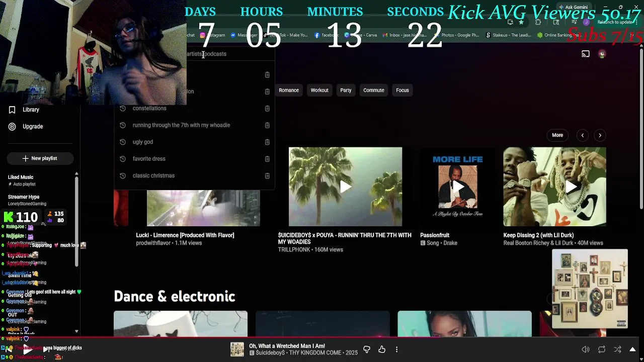The height and width of the screenshot is (362, 644).
Task: Play Keep Dissing 2 thumbnail
Action: 555,187
